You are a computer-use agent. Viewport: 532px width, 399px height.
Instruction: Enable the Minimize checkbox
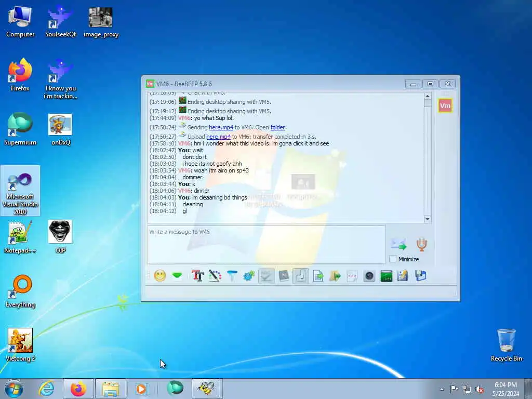[x=393, y=259]
